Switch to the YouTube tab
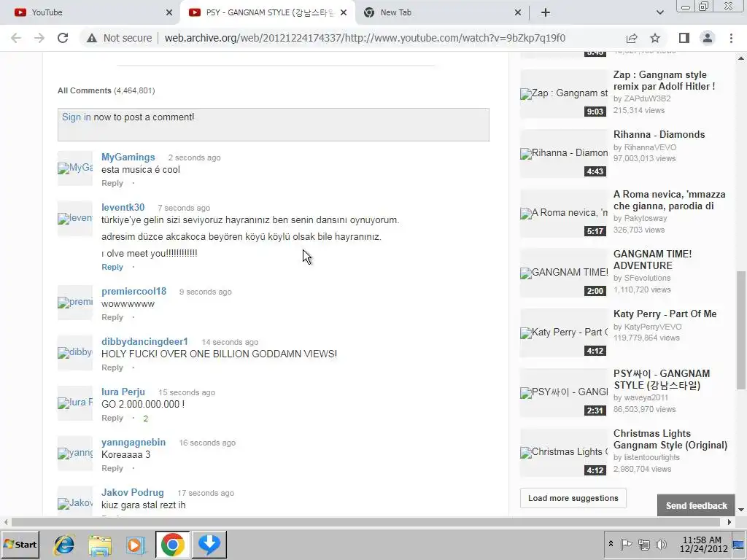The height and width of the screenshot is (560, 747). click(x=90, y=12)
